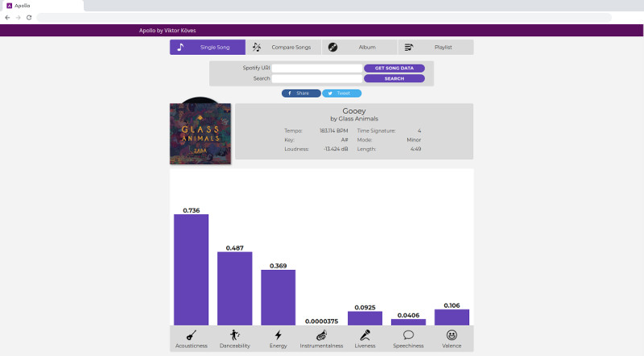Open the Album tab
This screenshot has height=356, width=644.
pyautogui.click(x=359, y=48)
